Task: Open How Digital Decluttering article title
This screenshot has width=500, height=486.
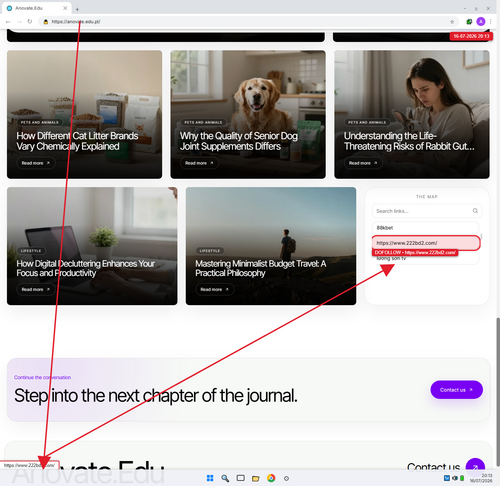Action: (85, 268)
